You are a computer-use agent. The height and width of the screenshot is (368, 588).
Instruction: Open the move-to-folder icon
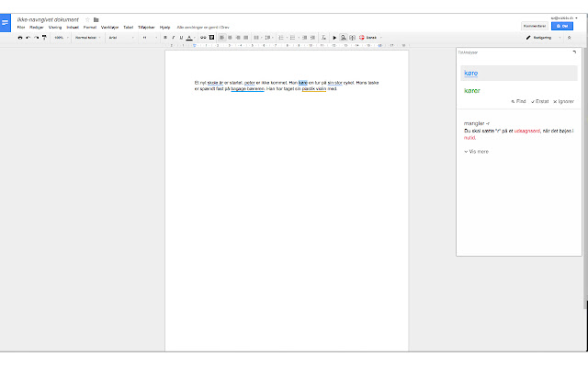pyautogui.click(x=96, y=18)
